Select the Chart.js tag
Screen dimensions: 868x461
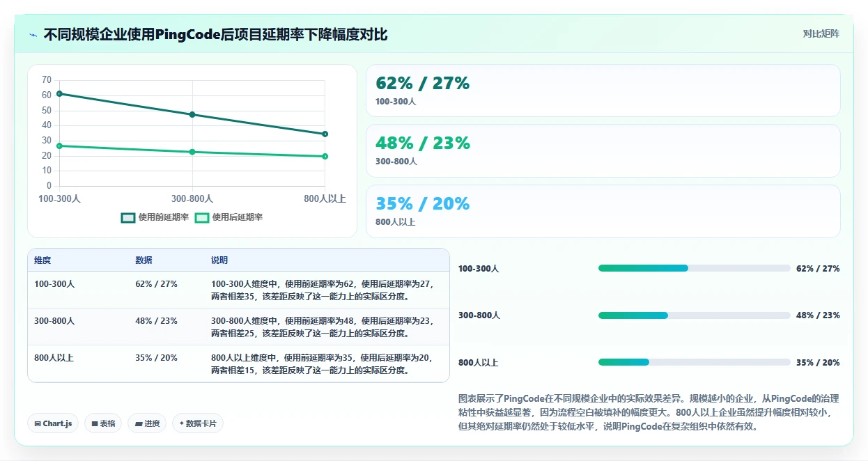(53, 423)
